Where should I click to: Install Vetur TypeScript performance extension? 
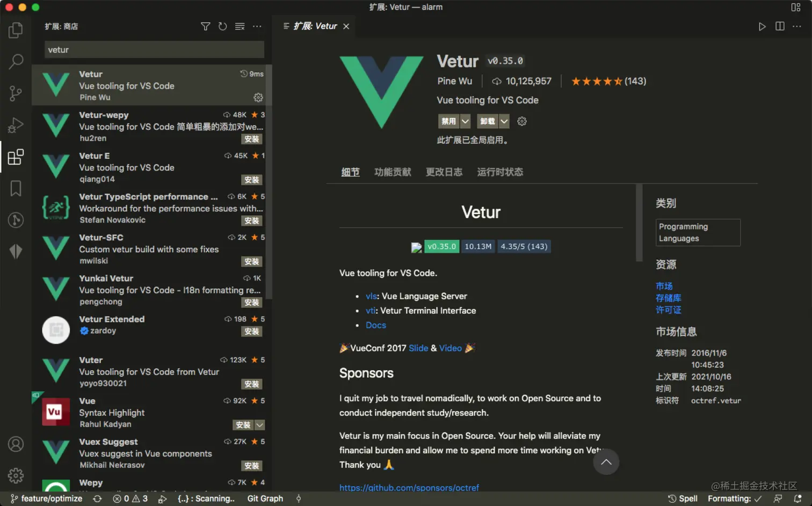pyautogui.click(x=252, y=221)
